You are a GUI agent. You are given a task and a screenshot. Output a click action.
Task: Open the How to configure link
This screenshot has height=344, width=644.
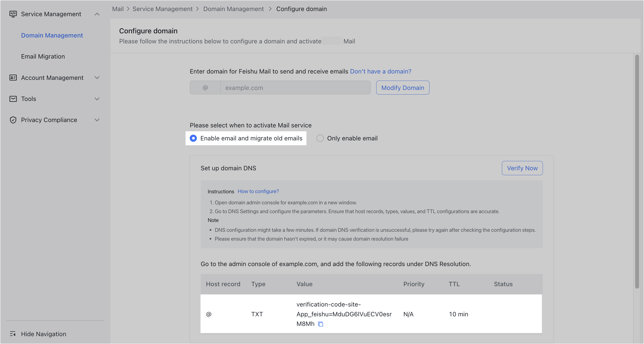[258, 191]
